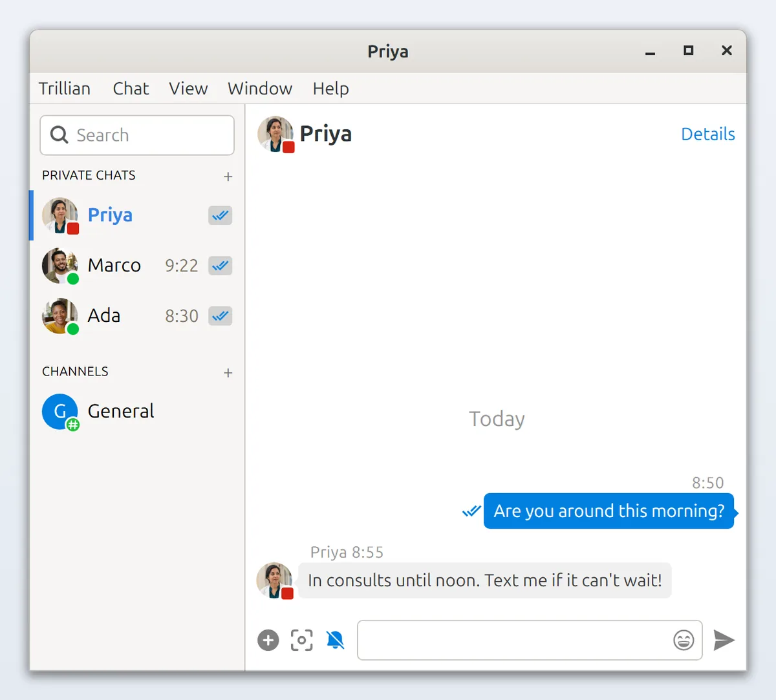Click the "Are you around this morning?" message

pyautogui.click(x=609, y=511)
